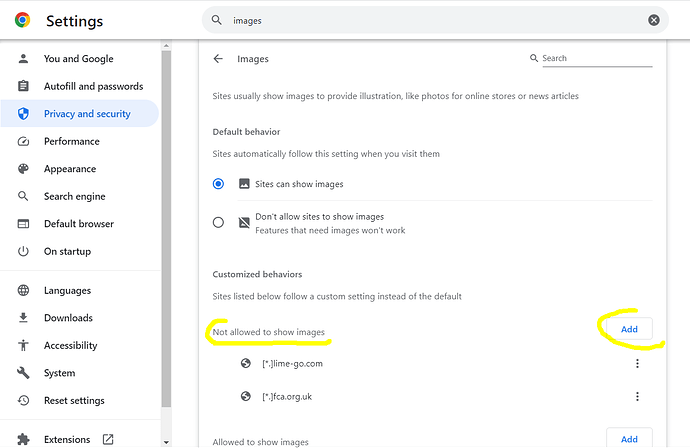Open Autofill and passwords section
The image size is (690, 448).
(x=93, y=87)
